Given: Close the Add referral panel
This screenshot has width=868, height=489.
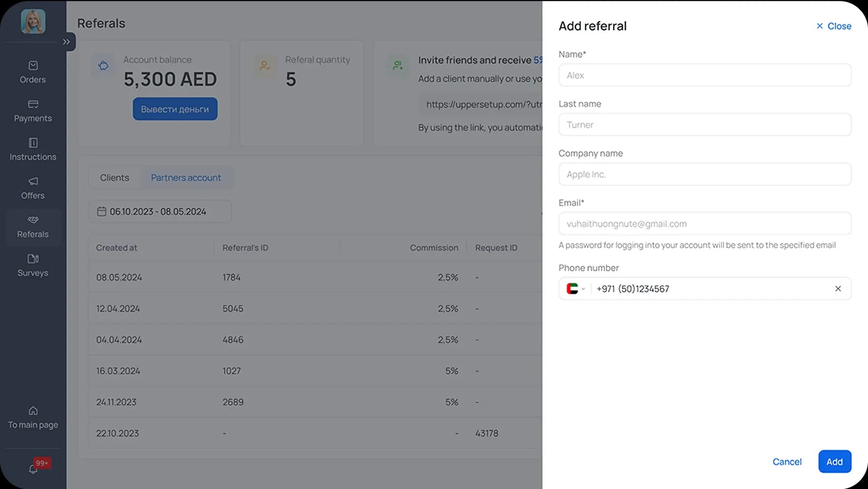Looking at the screenshot, I should point(833,26).
